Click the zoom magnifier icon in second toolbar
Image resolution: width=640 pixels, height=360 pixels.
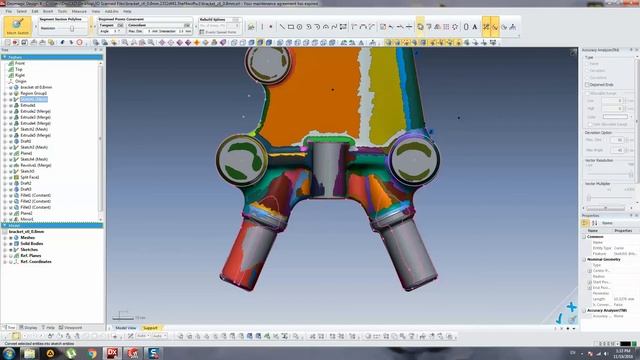point(125,42)
